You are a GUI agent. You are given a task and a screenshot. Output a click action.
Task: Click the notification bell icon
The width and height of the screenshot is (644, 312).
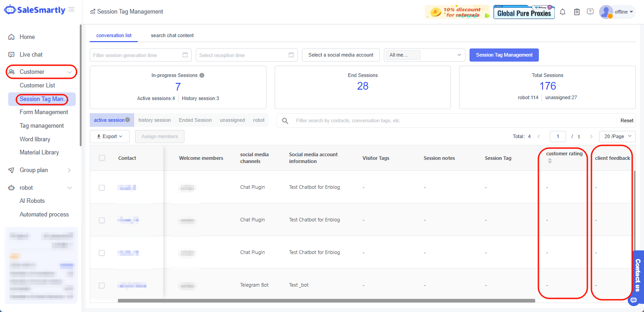[562, 12]
